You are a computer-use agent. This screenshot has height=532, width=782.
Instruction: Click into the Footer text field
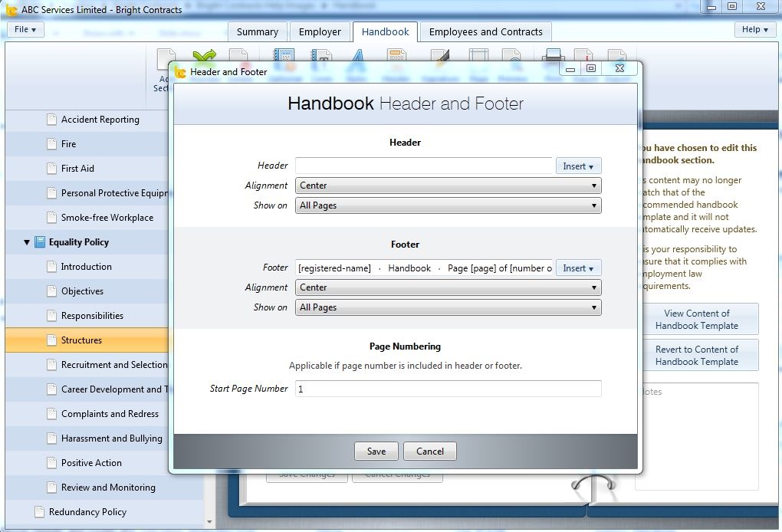[425, 268]
